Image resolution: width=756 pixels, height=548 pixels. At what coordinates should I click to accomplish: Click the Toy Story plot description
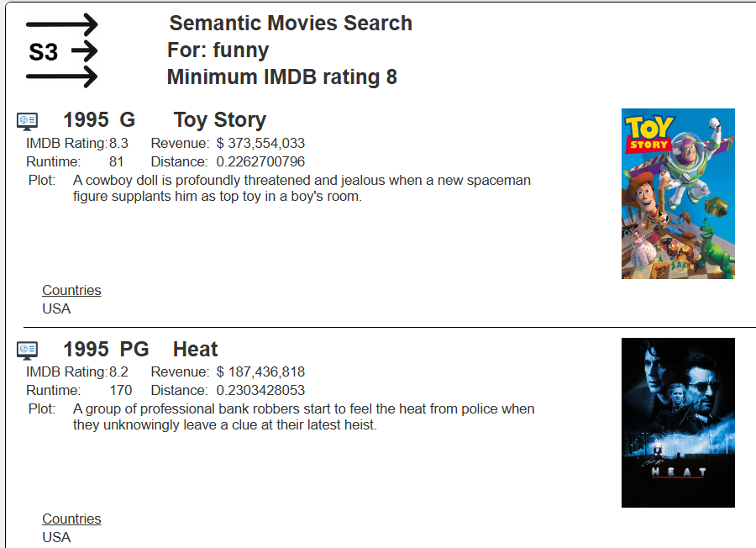[x=302, y=188]
